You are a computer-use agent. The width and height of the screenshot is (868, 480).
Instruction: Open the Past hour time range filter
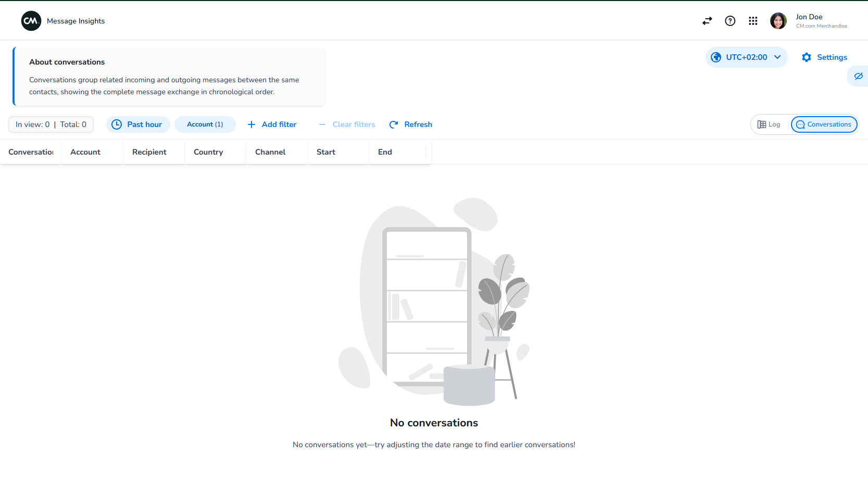point(138,124)
